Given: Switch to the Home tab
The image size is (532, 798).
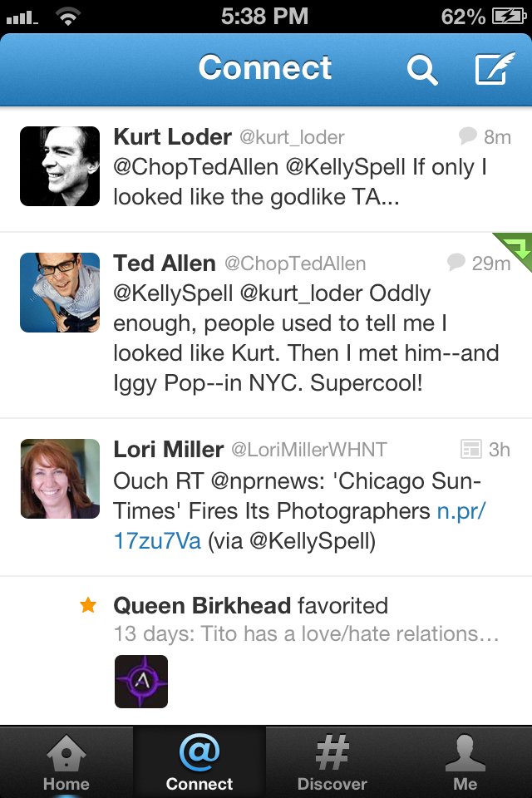Looking at the screenshot, I should tap(66, 761).
